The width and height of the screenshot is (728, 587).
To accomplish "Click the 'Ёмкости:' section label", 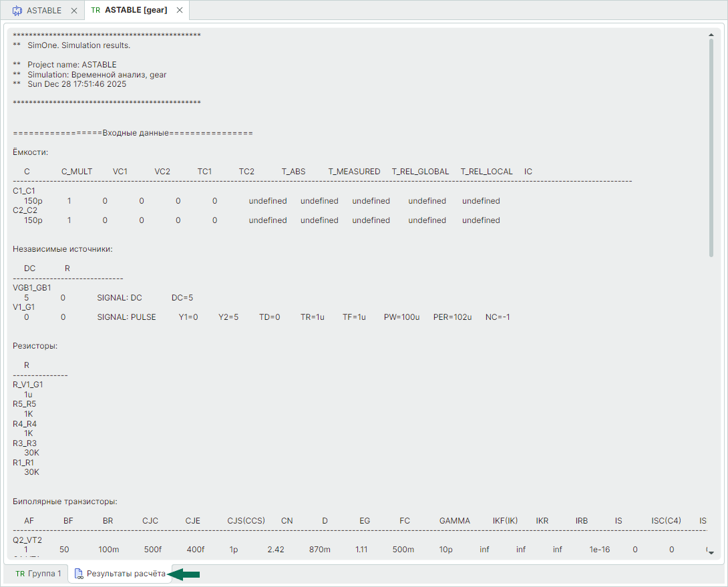I will pyautogui.click(x=30, y=152).
